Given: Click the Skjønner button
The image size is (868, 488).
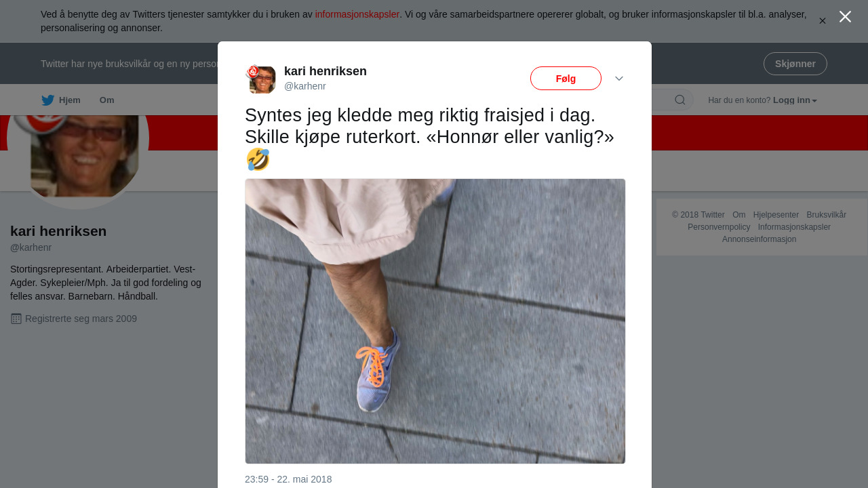Looking at the screenshot, I should pyautogui.click(x=795, y=64).
